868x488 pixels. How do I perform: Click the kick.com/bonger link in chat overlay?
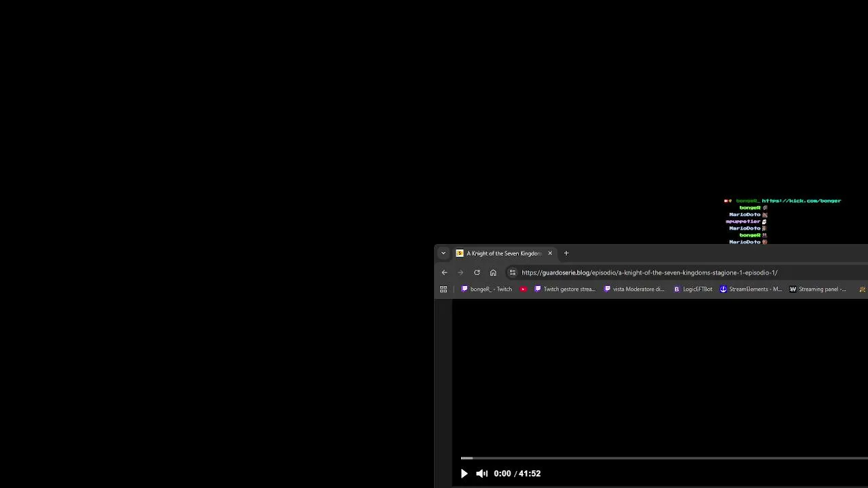[x=801, y=201]
